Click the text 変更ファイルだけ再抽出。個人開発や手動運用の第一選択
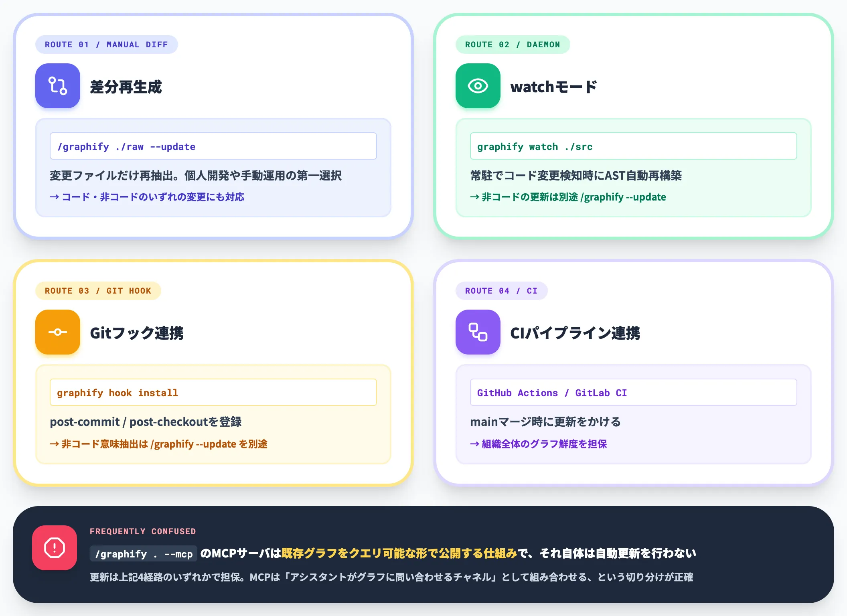Screen dimensions: 847x616 (196, 176)
